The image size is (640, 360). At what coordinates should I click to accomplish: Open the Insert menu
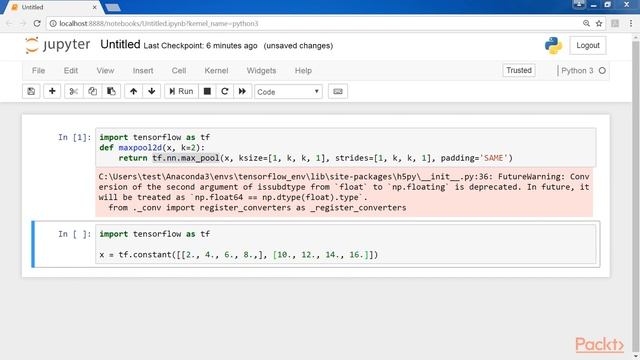(143, 71)
